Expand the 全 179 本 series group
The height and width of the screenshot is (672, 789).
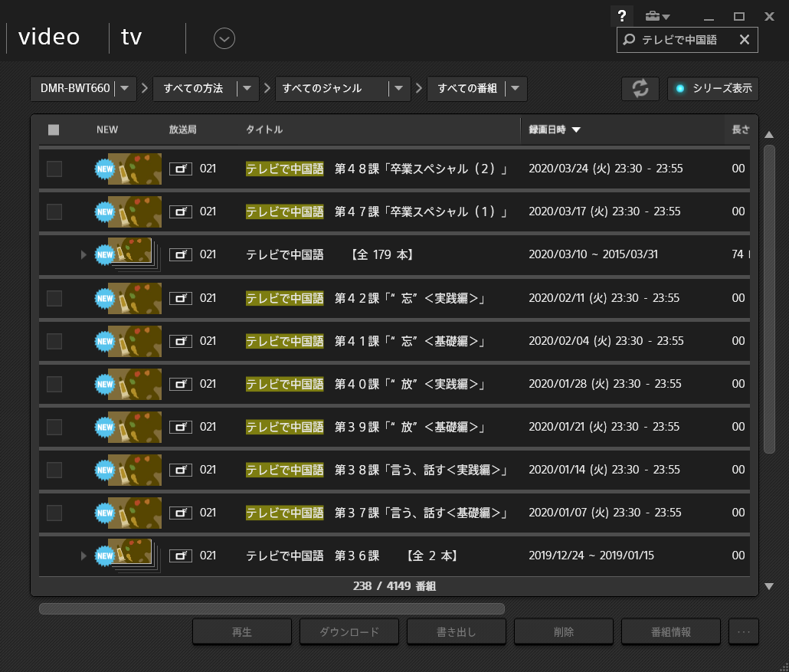(x=83, y=254)
